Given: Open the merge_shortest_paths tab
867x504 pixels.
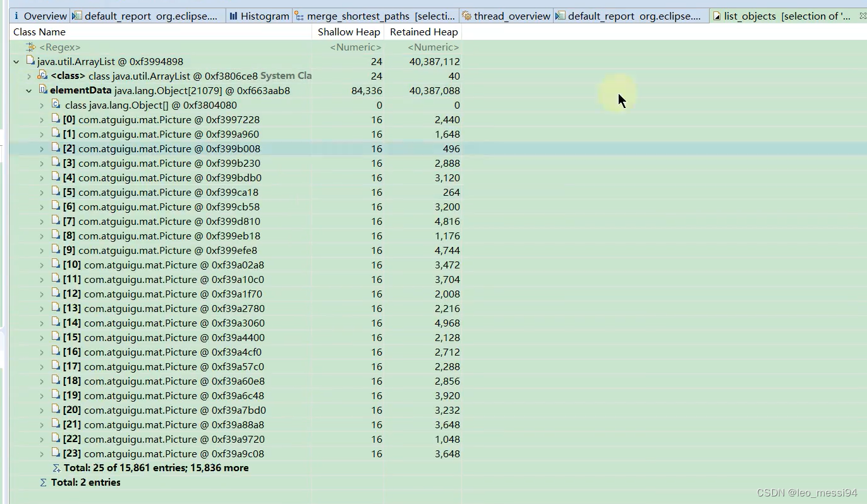Looking at the screenshot, I should tap(375, 16).
